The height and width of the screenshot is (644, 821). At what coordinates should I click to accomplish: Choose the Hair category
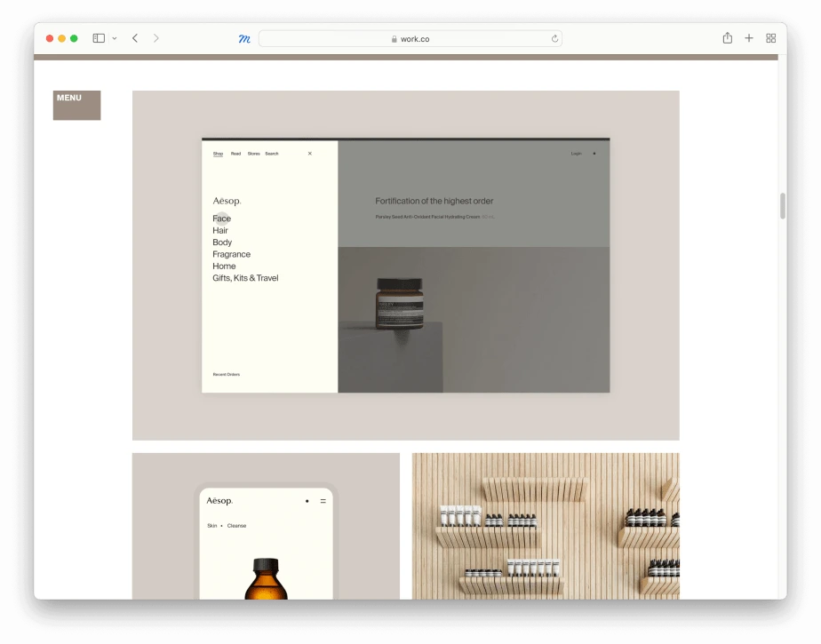220,230
